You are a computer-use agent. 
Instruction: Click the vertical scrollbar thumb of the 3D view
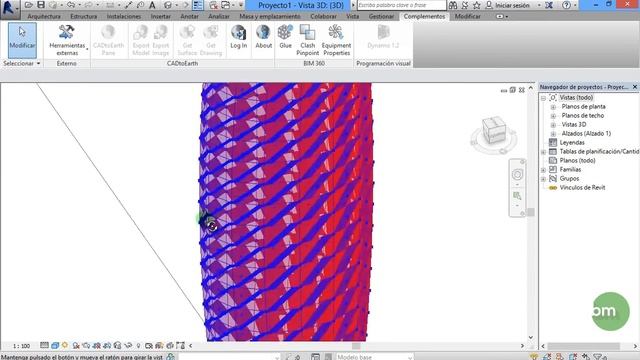(531, 212)
